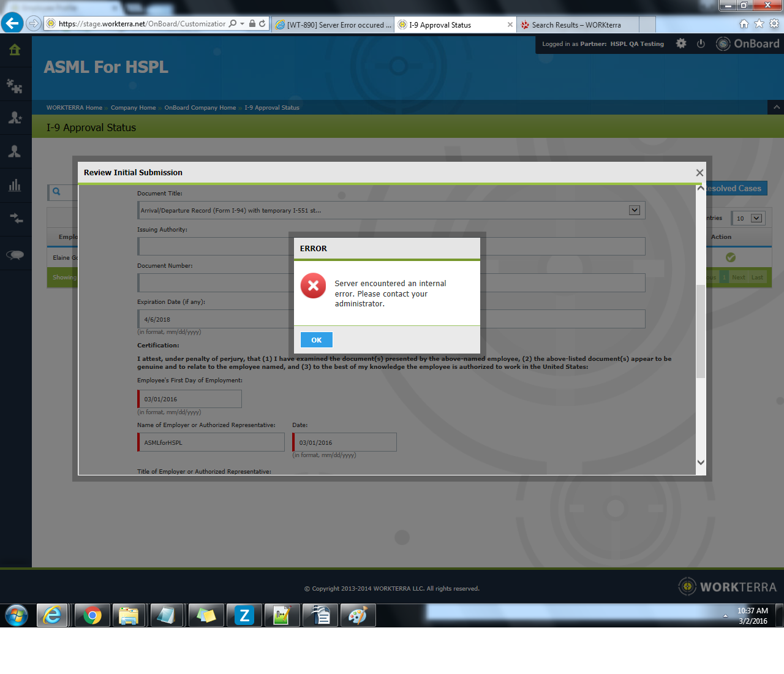This screenshot has height=674, width=784.
Task: Open Google Chrome from the taskbar
Action: [92, 615]
